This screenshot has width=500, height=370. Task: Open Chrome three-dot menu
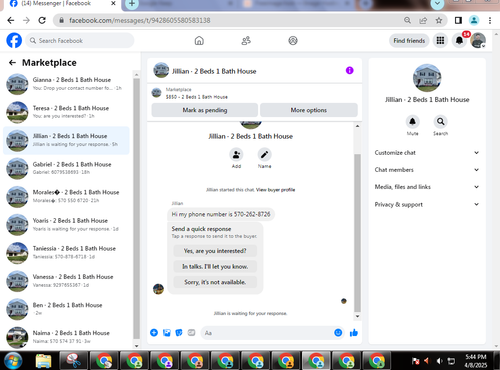(490, 20)
